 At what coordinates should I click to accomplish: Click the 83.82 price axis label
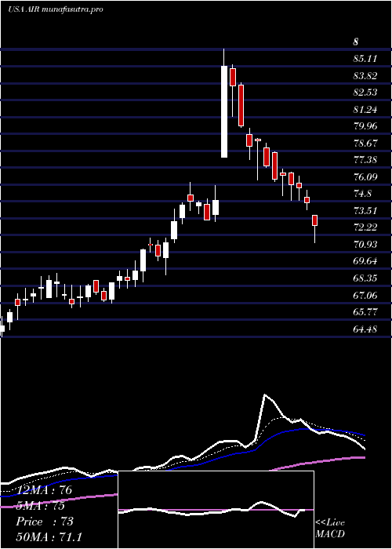tap(365, 75)
